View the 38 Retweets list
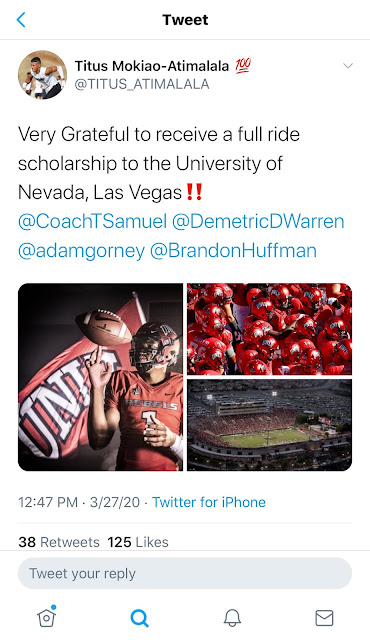This screenshot has height=640, width=370. [x=59, y=542]
